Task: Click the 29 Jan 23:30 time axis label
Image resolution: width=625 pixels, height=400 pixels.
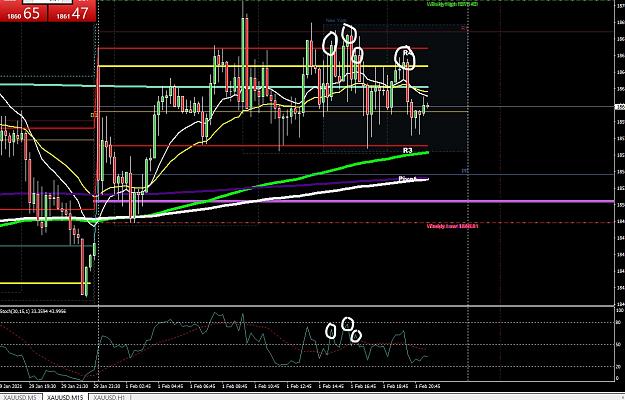Action: 106,386
